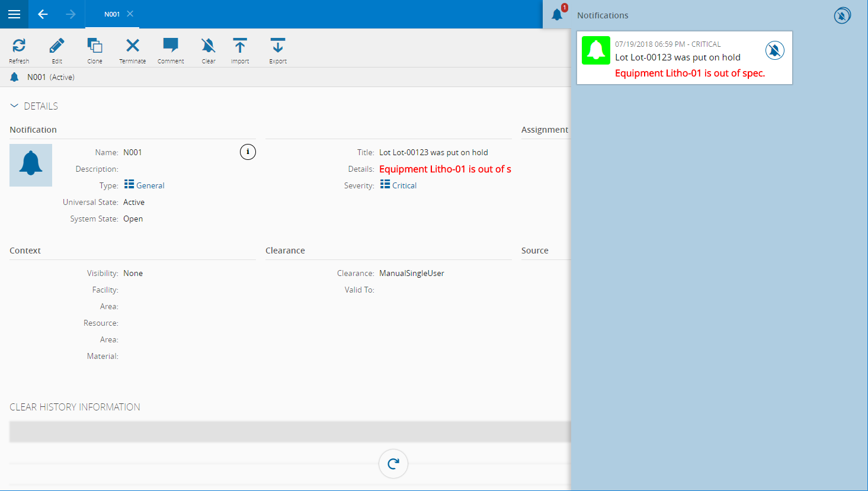This screenshot has width=868, height=491.
Task: Collapse the DETAILS section
Action: coord(14,106)
